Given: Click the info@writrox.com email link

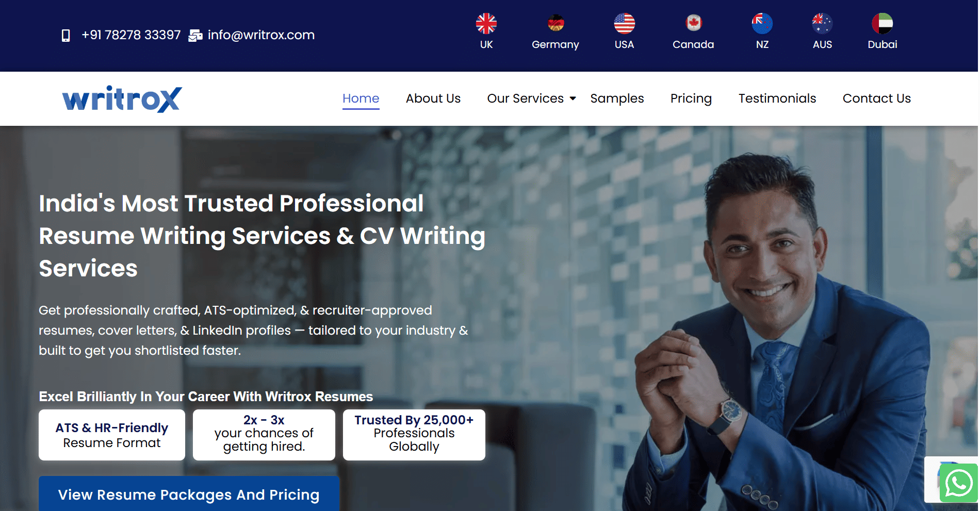Looking at the screenshot, I should (x=261, y=35).
